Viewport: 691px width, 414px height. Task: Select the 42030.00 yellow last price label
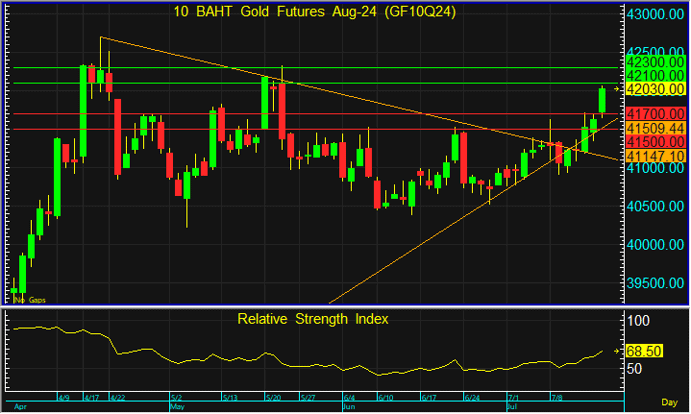(652, 89)
